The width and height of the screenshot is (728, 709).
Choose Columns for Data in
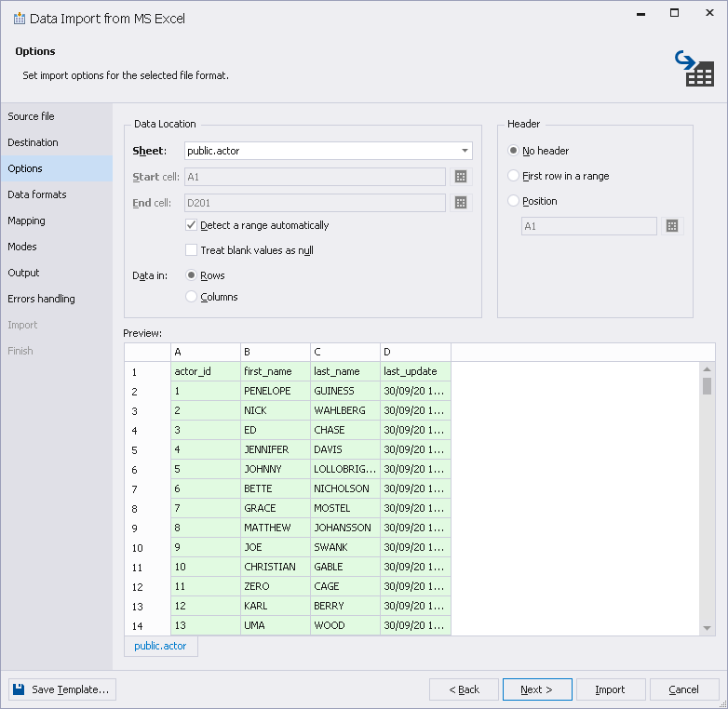click(191, 297)
